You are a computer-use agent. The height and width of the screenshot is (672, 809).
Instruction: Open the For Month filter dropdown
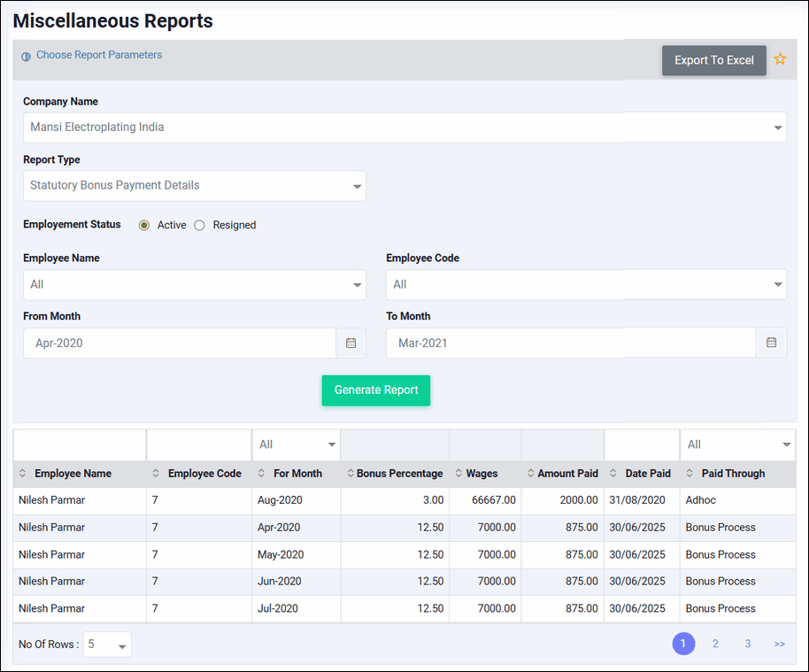point(332,444)
